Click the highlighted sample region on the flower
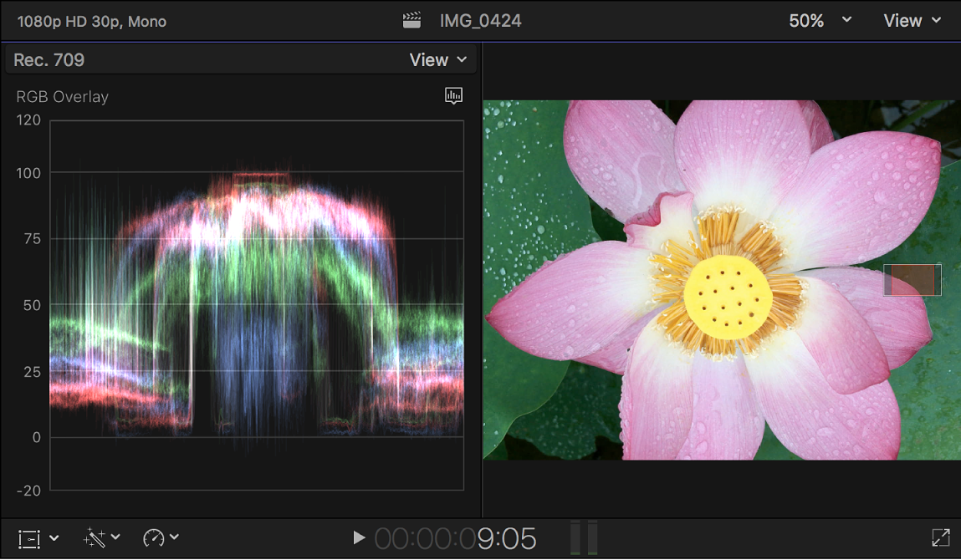This screenshot has width=961, height=560. (x=912, y=280)
